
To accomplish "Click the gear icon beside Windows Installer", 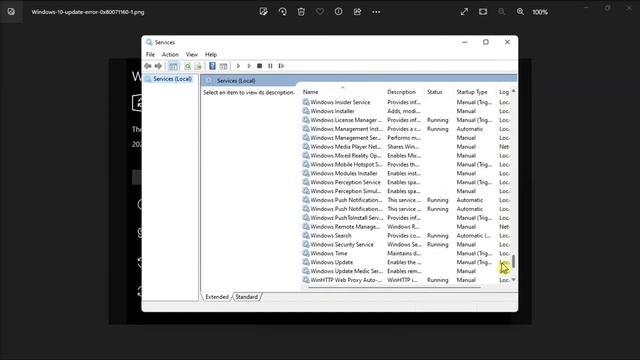I will [306, 111].
